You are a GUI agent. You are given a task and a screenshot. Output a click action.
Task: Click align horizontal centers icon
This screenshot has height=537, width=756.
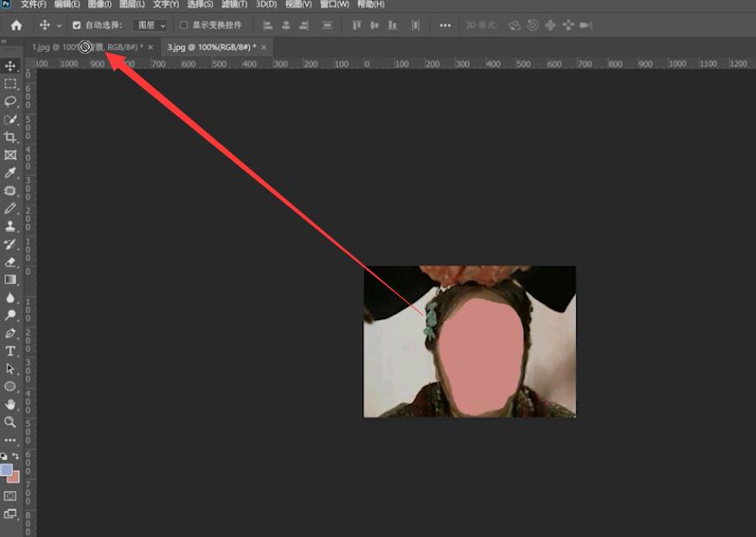[x=286, y=25]
